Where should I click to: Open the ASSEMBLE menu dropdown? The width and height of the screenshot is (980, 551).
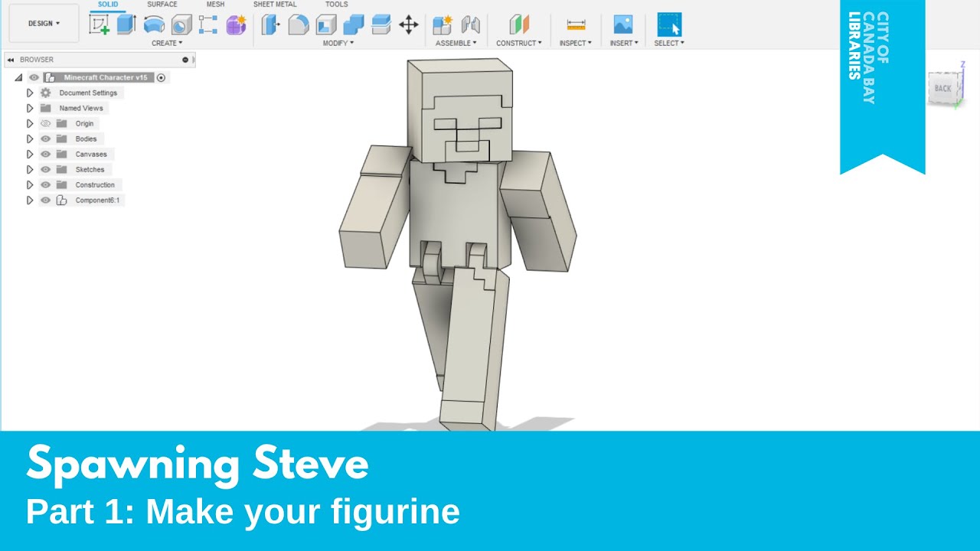(x=456, y=43)
